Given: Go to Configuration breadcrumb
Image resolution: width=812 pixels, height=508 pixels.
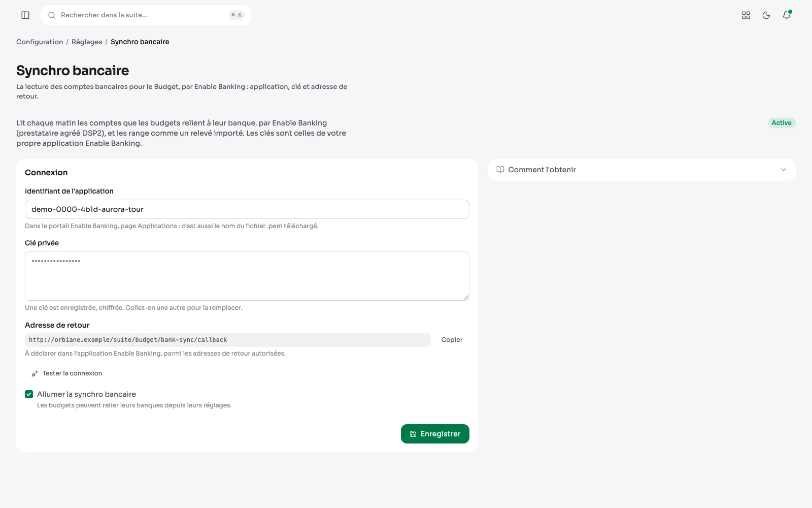Looking at the screenshot, I should [x=40, y=42].
